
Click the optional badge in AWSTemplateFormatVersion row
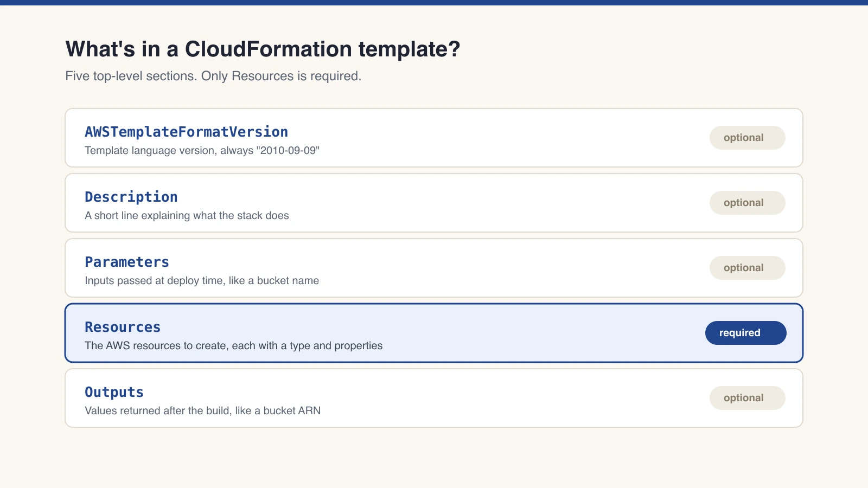coord(747,138)
